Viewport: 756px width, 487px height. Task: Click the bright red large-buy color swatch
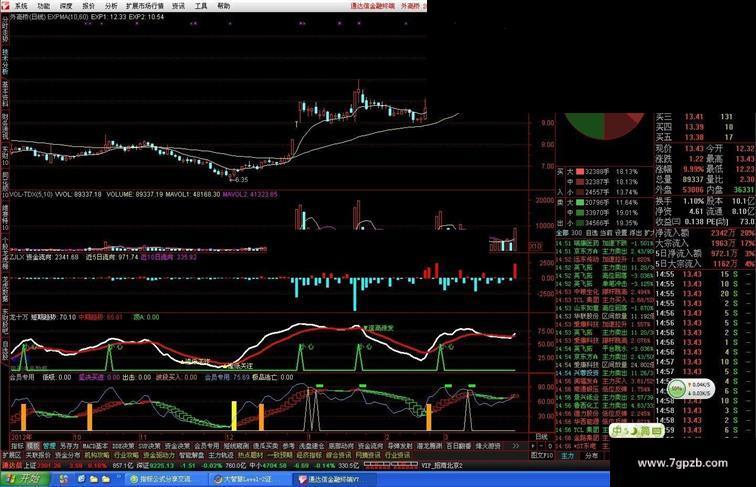(x=580, y=172)
